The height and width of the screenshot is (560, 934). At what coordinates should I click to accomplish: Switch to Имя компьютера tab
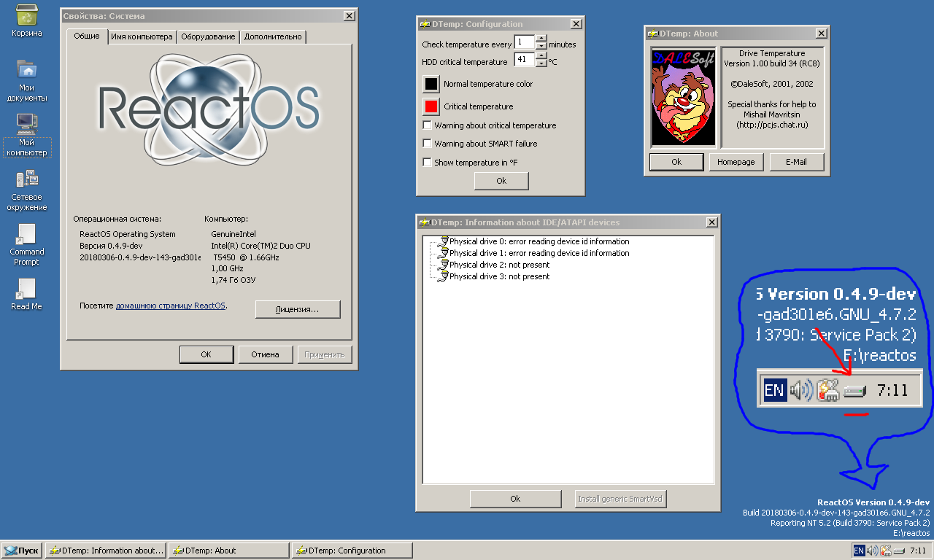[142, 36]
